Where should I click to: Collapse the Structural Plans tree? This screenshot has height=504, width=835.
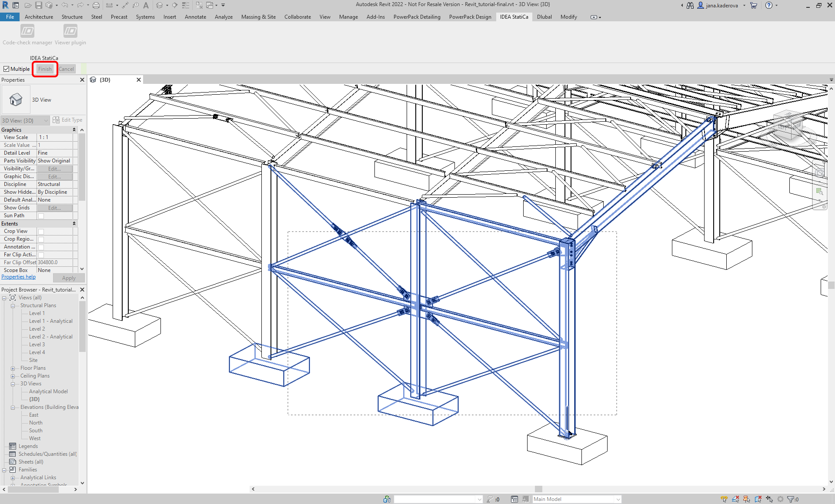pyautogui.click(x=13, y=305)
